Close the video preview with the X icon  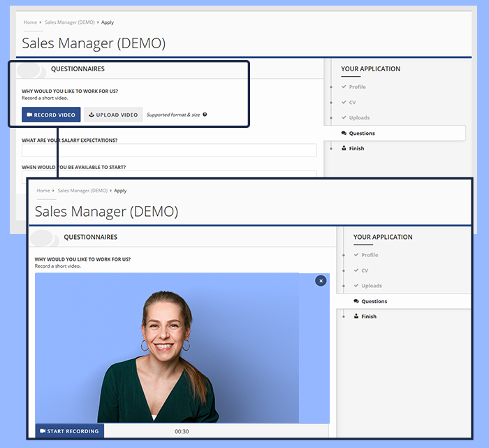click(x=321, y=280)
